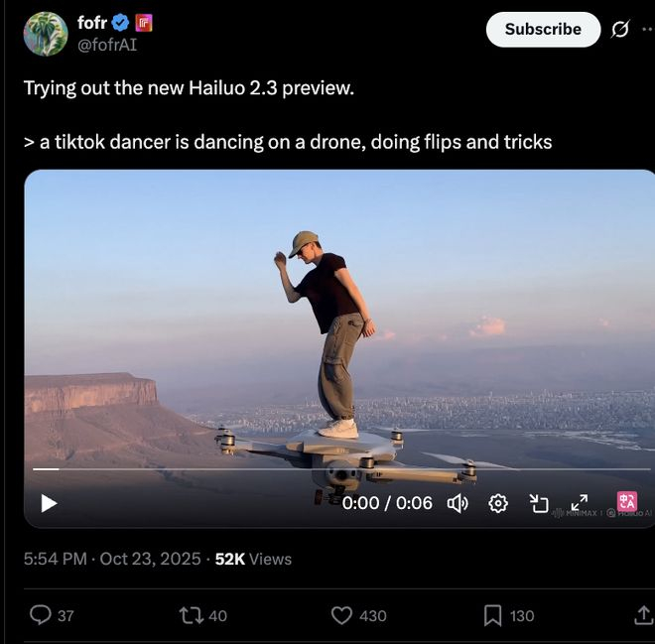Click the blue verified badge
The height and width of the screenshot is (644, 655).
click(120, 23)
